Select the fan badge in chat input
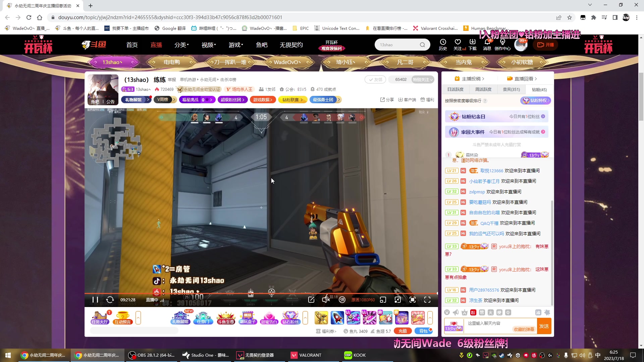 (x=453, y=326)
